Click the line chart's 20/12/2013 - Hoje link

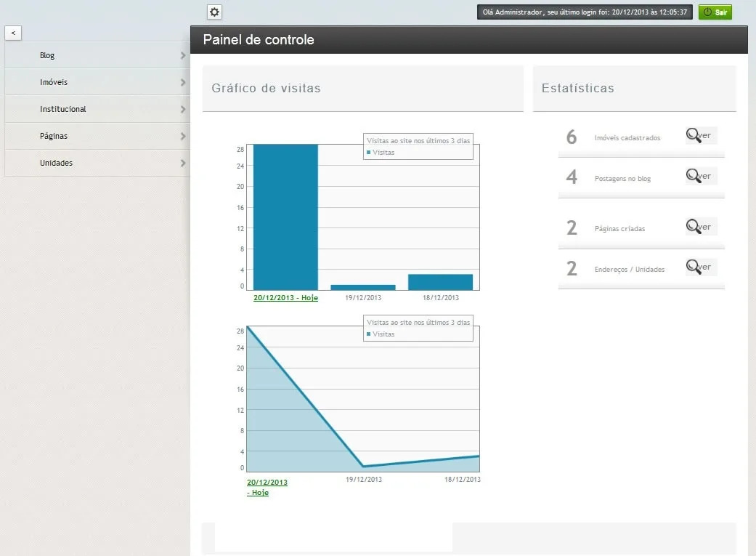coord(267,488)
